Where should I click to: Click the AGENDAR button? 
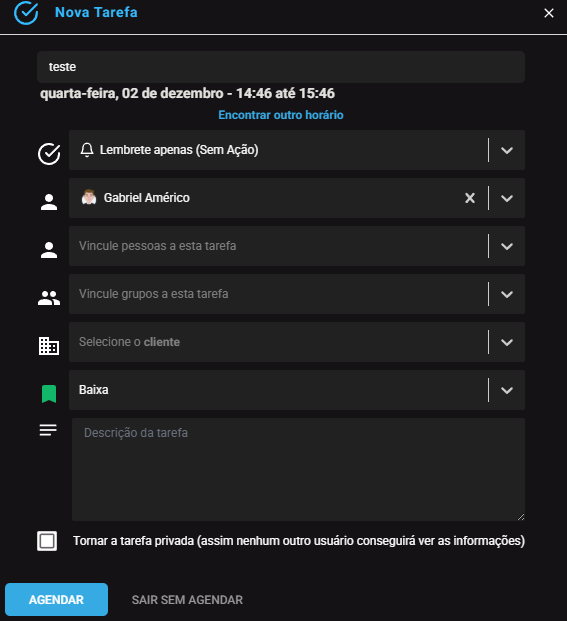tap(57, 599)
